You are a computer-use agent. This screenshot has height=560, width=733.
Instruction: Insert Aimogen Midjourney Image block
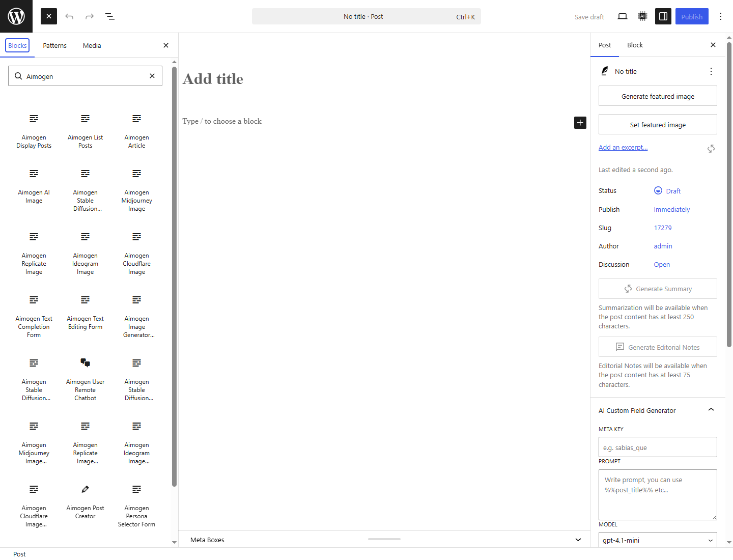click(137, 190)
